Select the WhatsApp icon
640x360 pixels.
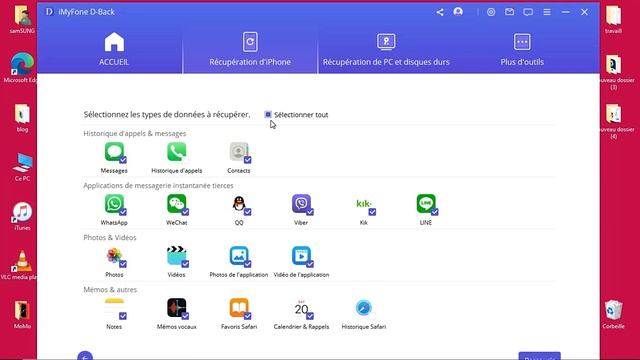[114, 204]
